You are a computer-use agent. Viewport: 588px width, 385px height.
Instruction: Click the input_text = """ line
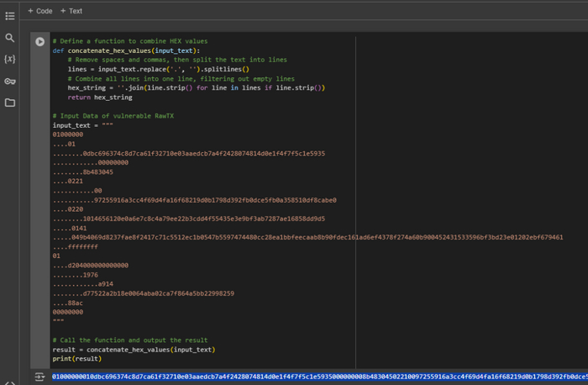point(82,125)
